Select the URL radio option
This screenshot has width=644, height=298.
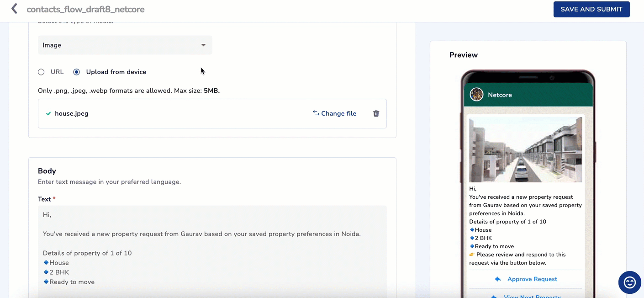pyautogui.click(x=41, y=72)
